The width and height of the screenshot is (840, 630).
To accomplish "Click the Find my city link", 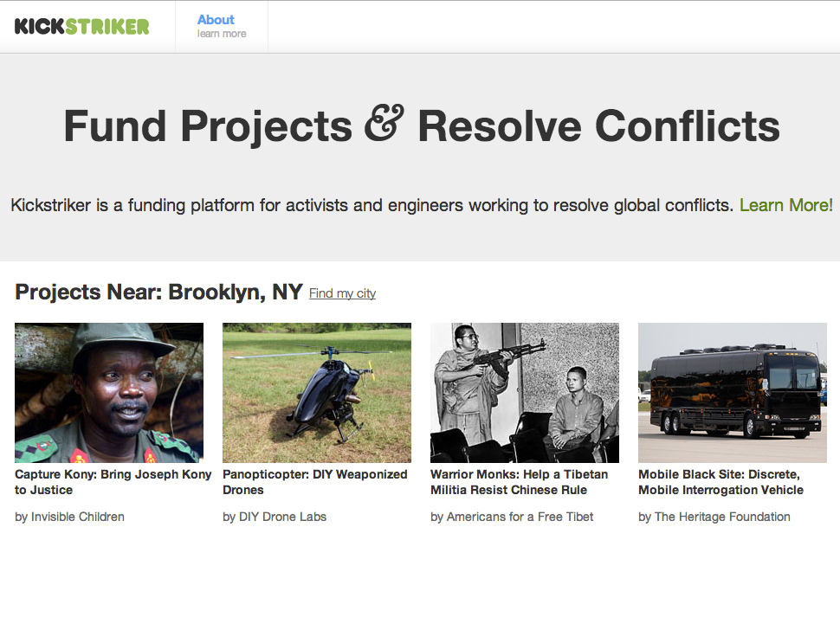I will click(342, 293).
